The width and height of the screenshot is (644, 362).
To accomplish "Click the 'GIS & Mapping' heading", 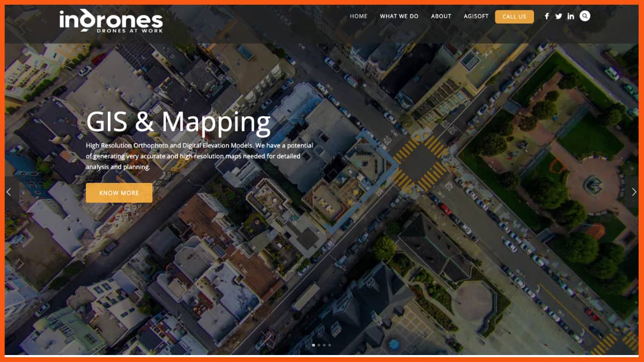I will [x=178, y=122].
